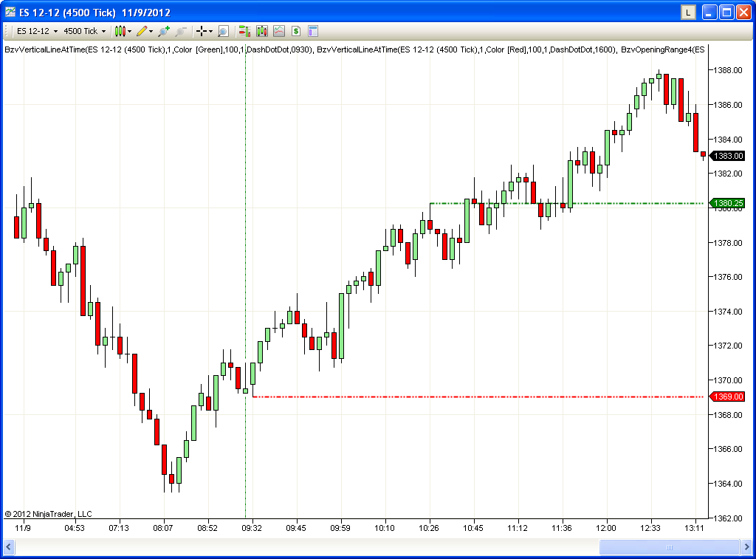The width and height of the screenshot is (756, 559).
Task: Maximize the chart window
Action: (726, 13)
